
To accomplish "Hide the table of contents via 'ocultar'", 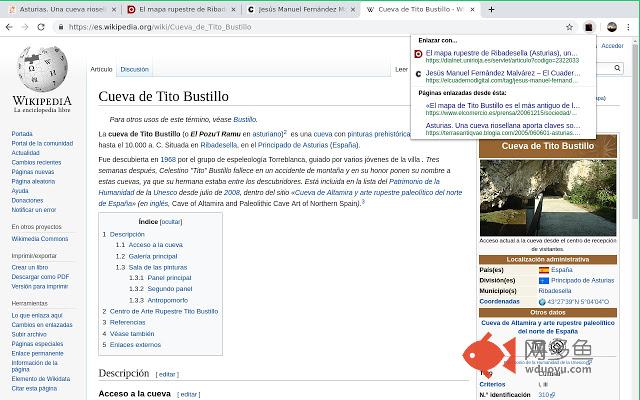I will click(171, 221).
